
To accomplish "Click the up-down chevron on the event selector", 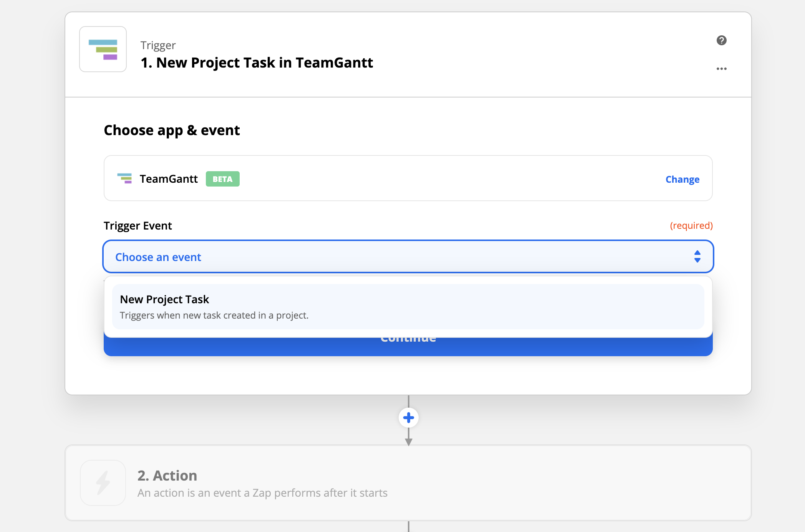I will (697, 256).
